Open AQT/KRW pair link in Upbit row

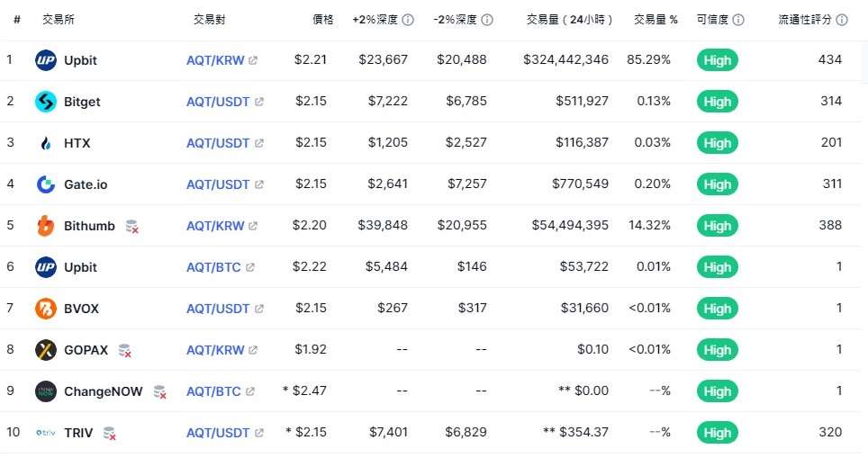(215, 60)
